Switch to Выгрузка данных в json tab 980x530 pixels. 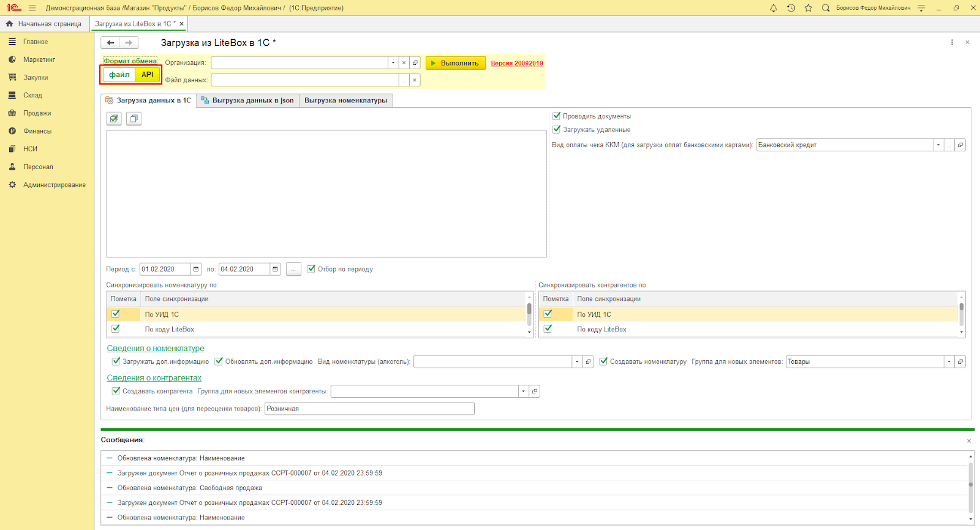(x=248, y=100)
